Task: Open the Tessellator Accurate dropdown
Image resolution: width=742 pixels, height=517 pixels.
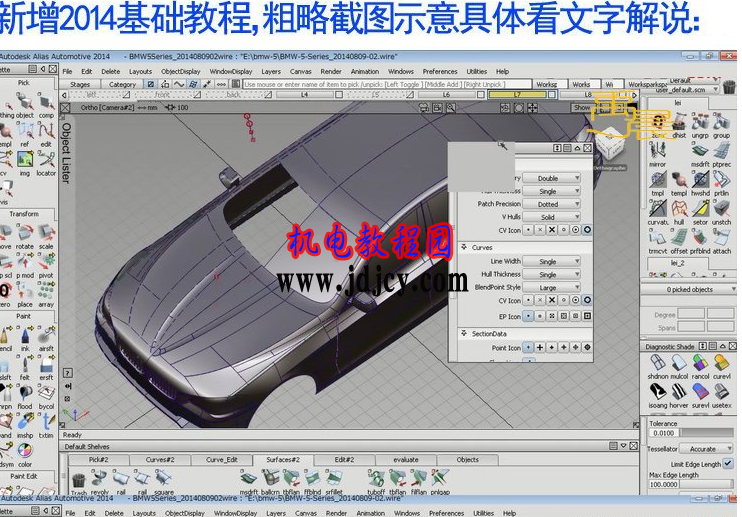Action: (x=707, y=448)
